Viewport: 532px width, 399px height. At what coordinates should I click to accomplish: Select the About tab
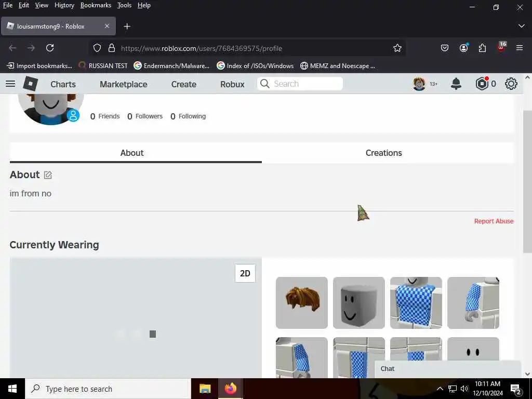131,153
